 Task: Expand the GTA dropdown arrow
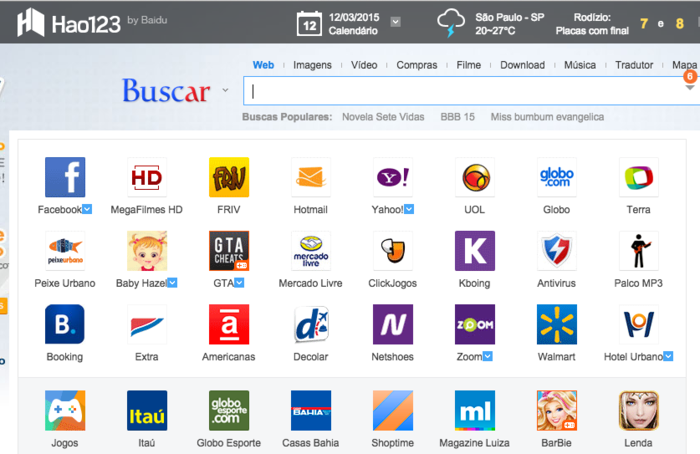click(239, 283)
